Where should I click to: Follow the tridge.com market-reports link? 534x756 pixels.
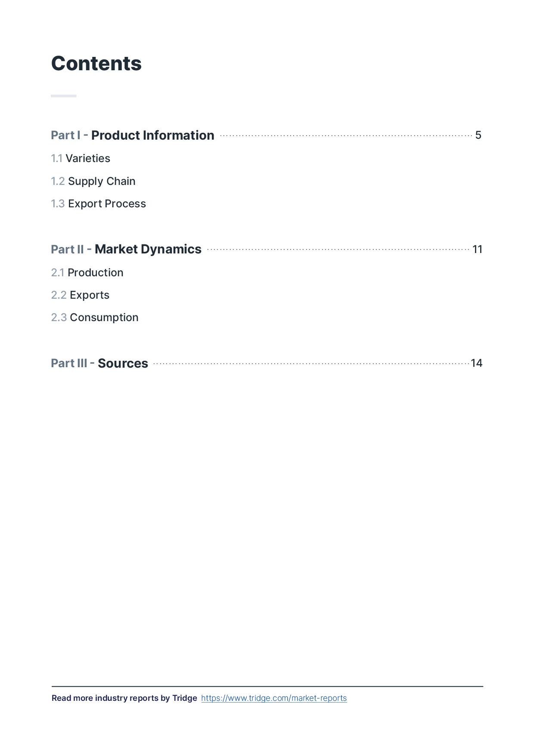point(274,698)
